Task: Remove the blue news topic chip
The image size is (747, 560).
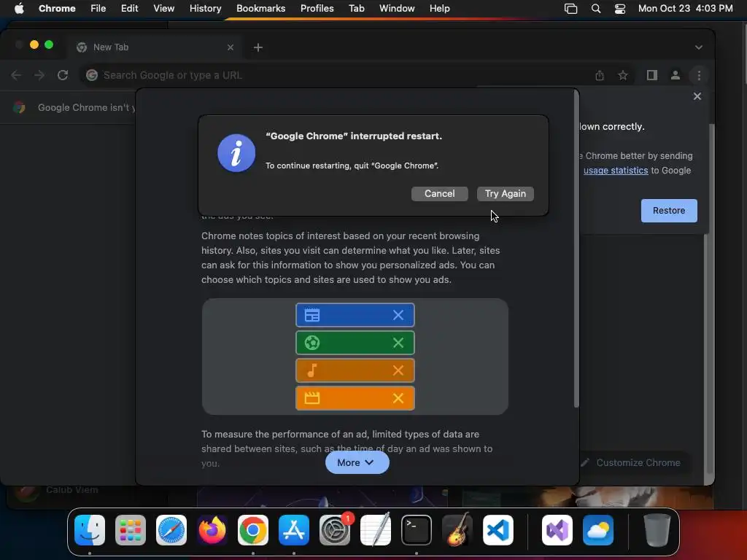Action: (x=398, y=315)
